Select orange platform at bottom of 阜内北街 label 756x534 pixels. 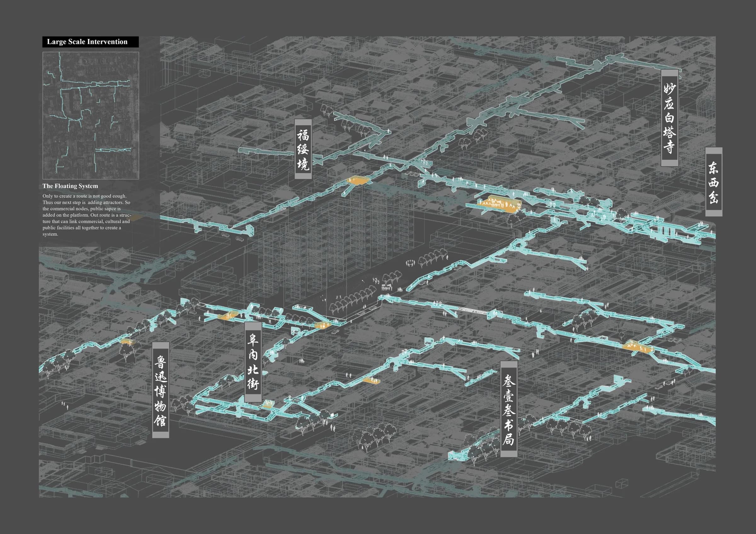click(268, 404)
